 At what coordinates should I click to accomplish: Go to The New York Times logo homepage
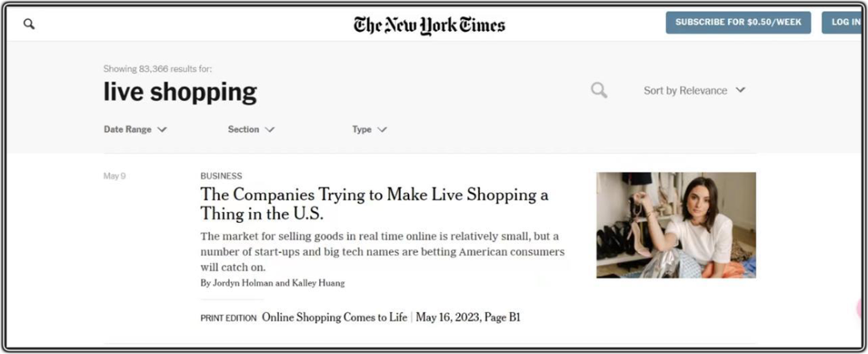click(x=429, y=25)
